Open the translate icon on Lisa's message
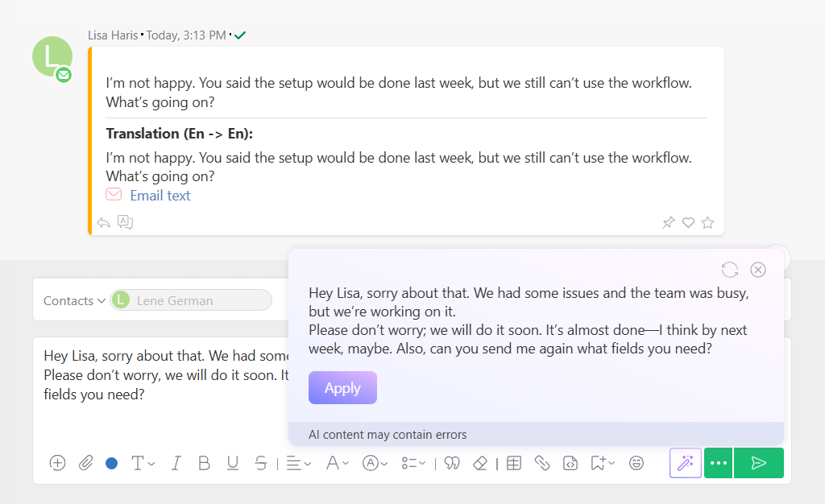 (126, 222)
